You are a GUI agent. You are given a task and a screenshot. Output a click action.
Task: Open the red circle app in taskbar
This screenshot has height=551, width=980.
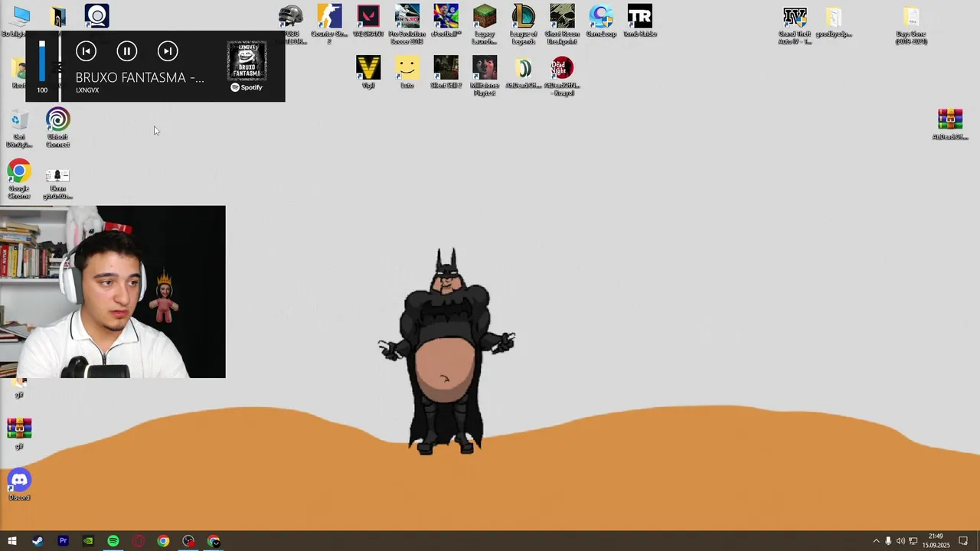click(139, 541)
